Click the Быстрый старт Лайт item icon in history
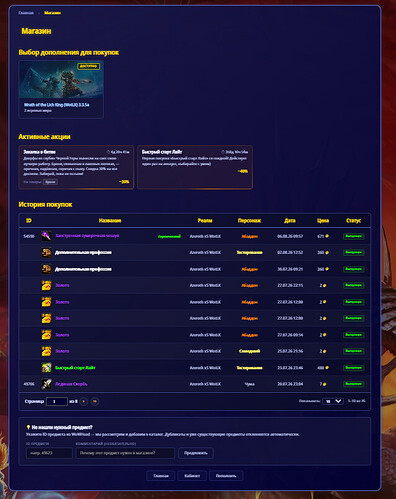Screen dimensions: 396x499 [x=46, y=368]
